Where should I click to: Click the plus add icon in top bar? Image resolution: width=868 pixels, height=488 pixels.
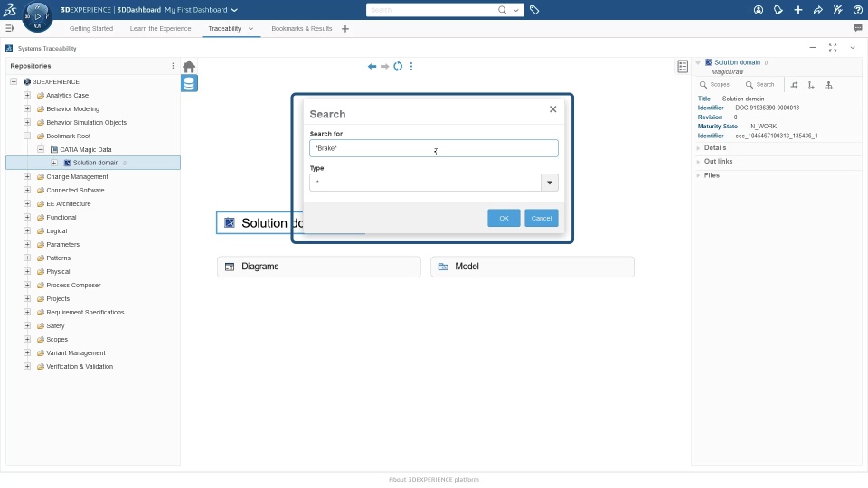pos(798,10)
